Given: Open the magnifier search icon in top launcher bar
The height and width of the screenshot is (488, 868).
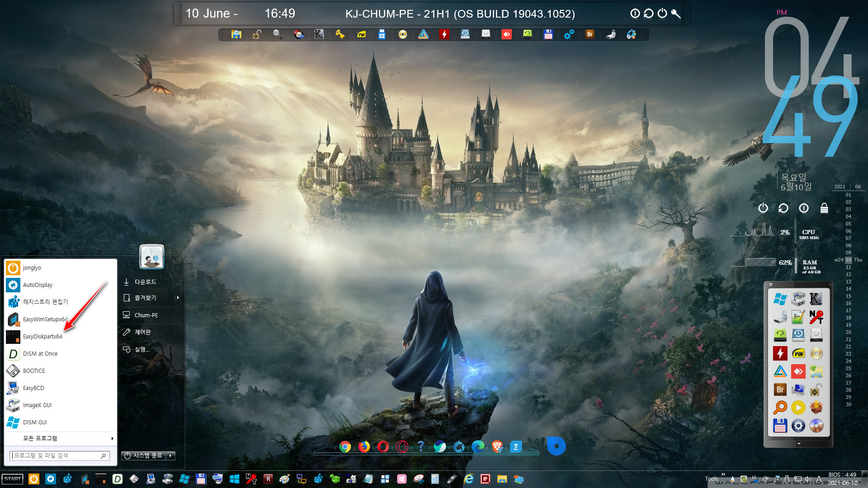Looking at the screenshot, I should 278,34.
